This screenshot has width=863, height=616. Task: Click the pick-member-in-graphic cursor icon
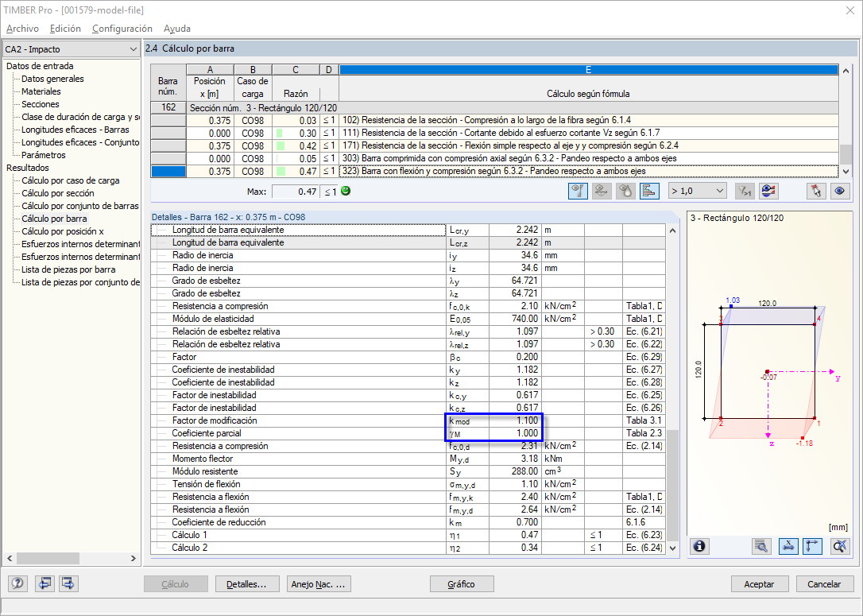click(x=816, y=191)
